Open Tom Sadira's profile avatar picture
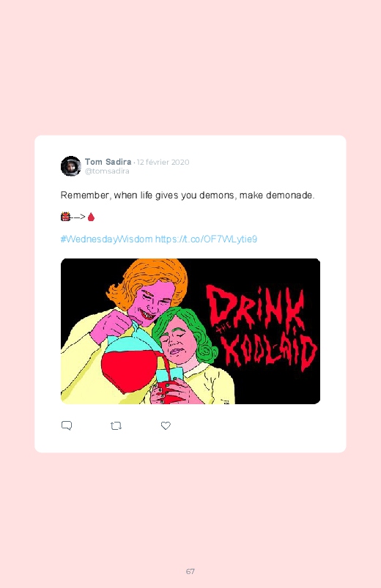Image resolution: width=381 pixels, height=588 pixels. pyautogui.click(x=70, y=166)
